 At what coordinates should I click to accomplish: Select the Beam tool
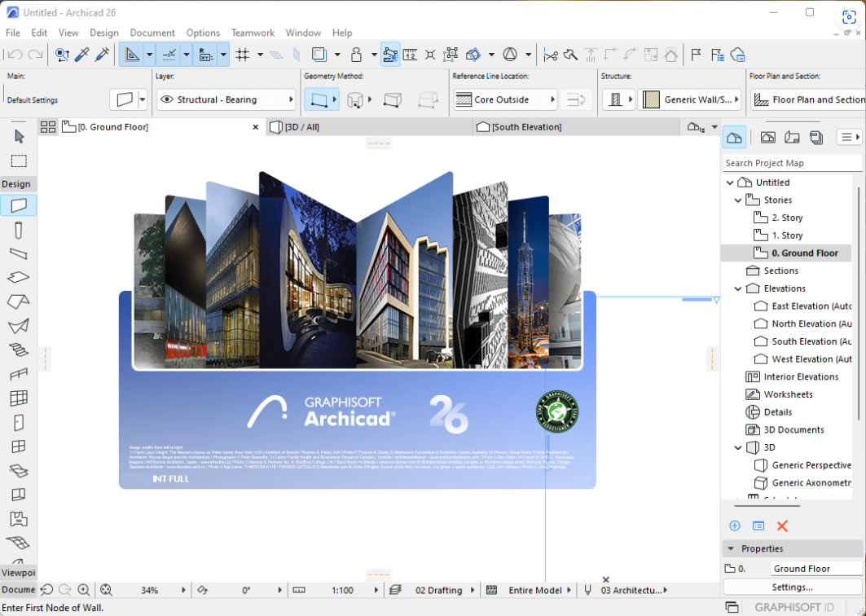pyautogui.click(x=18, y=253)
